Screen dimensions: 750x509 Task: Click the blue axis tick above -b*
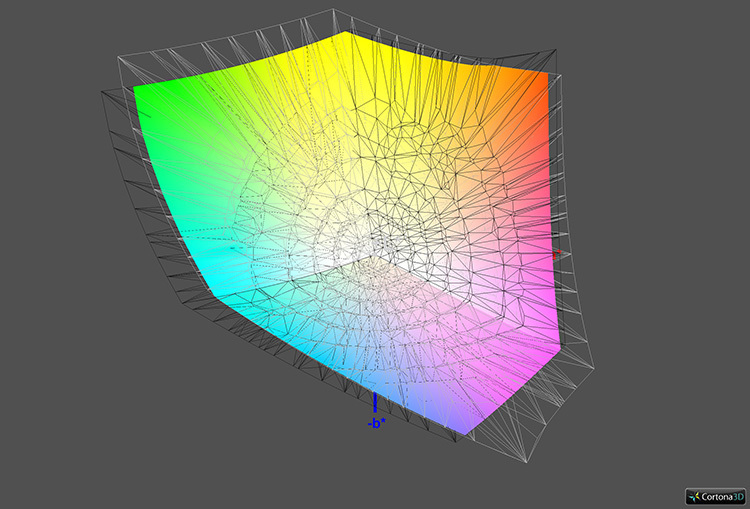pyautogui.click(x=375, y=403)
